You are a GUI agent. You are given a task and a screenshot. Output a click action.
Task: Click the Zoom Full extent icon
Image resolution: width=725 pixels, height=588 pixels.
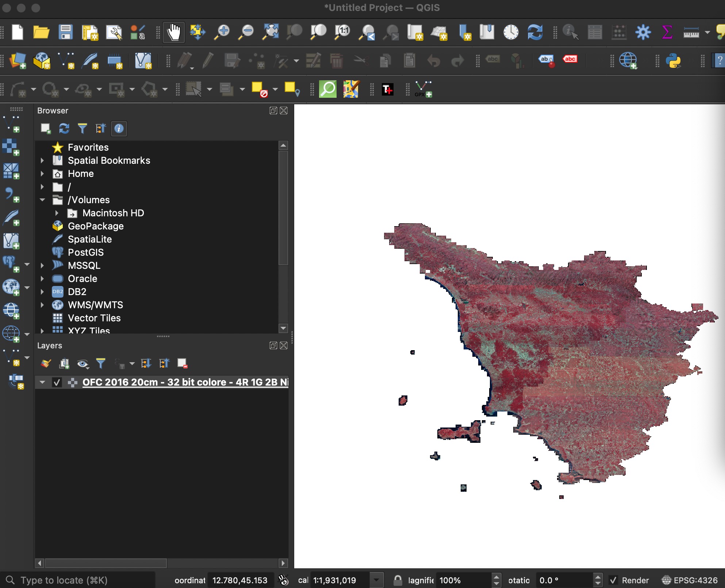(271, 32)
